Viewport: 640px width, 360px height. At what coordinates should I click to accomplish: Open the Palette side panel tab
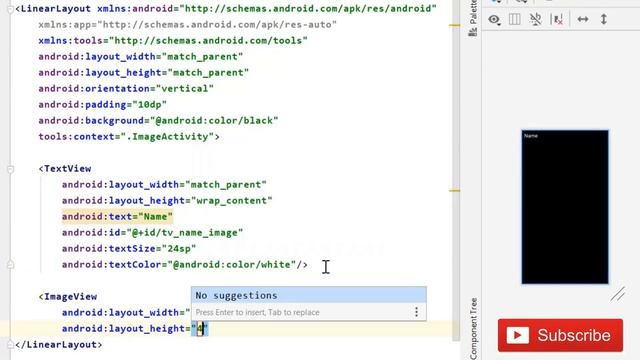[473, 18]
